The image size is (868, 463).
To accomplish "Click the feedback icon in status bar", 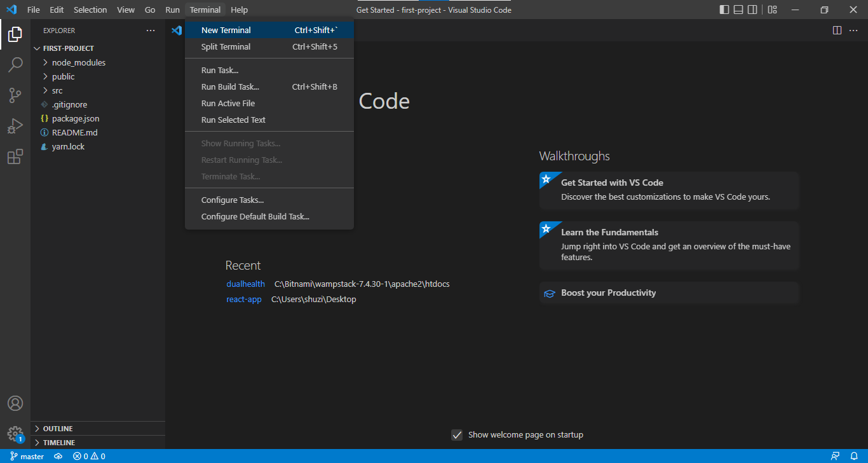I will click(x=836, y=456).
